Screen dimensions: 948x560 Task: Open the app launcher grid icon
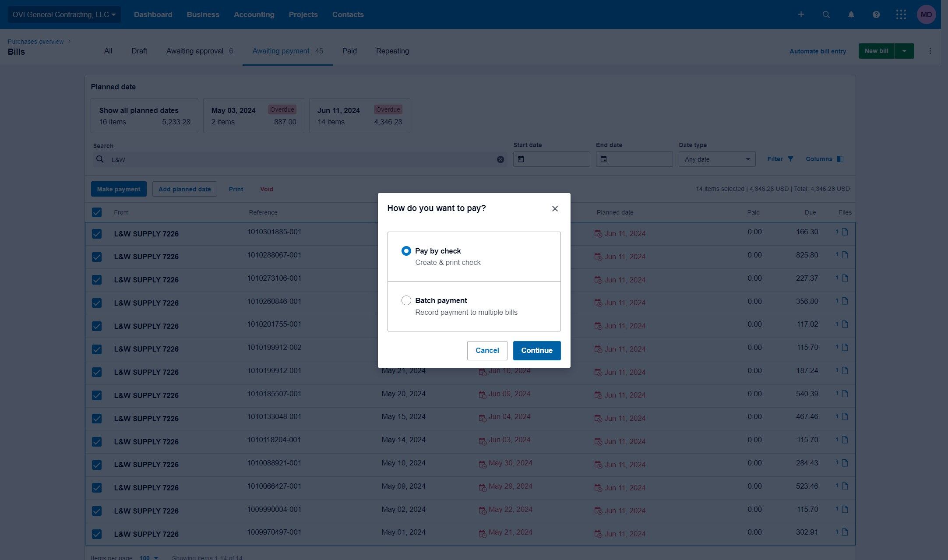pos(901,14)
